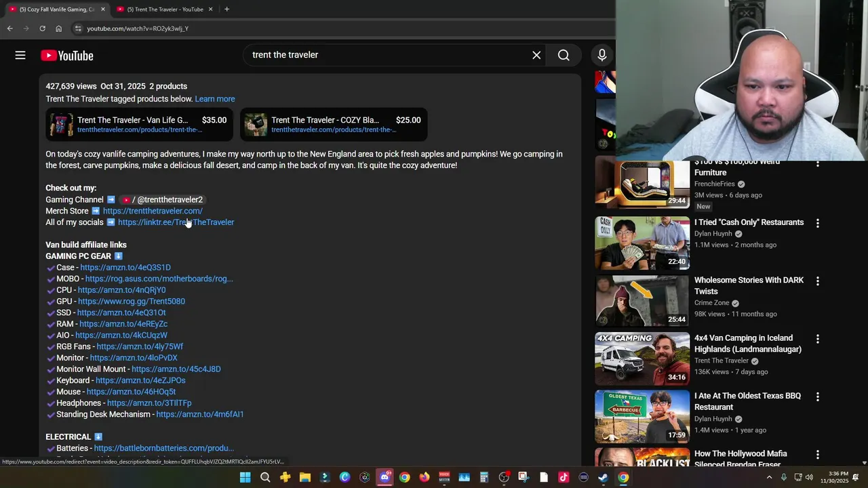Open the Monitor affiliate link
The image size is (868, 488).
click(x=134, y=358)
